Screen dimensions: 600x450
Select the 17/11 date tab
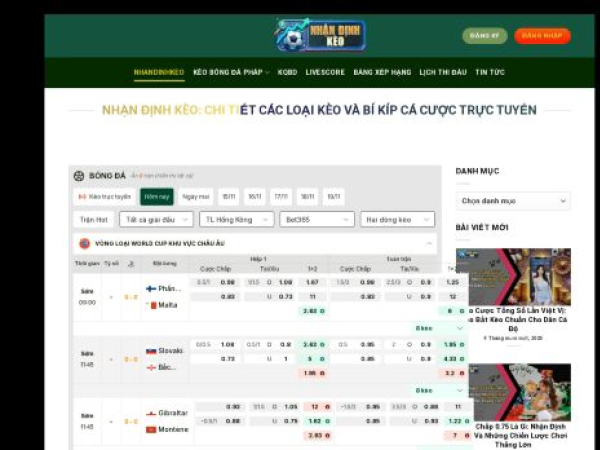(x=280, y=197)
